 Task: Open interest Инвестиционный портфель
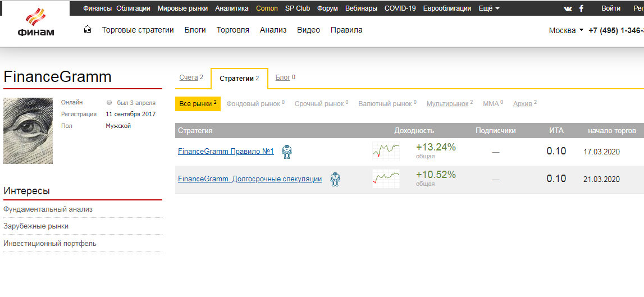point(50,244)
